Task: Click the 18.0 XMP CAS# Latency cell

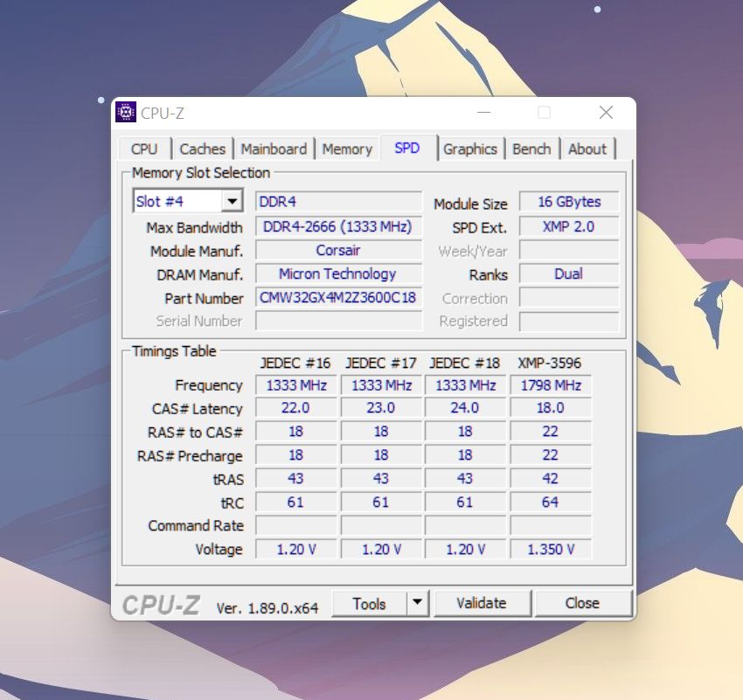Action: 551,408
